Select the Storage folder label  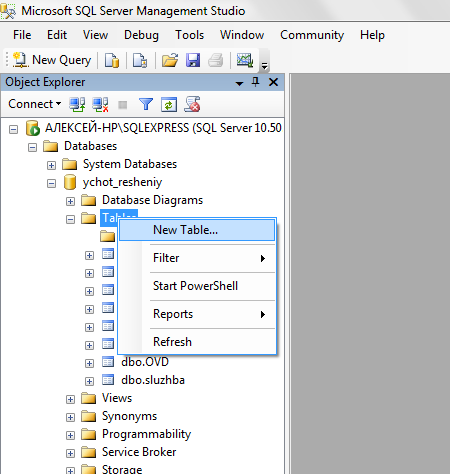pyautogui.click(x=122, y=470)
